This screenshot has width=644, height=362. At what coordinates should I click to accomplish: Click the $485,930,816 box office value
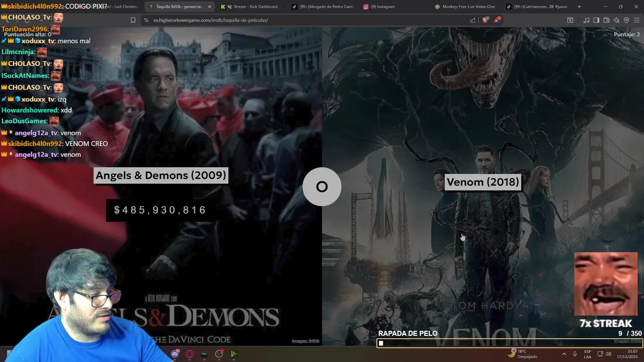[160, 210]
